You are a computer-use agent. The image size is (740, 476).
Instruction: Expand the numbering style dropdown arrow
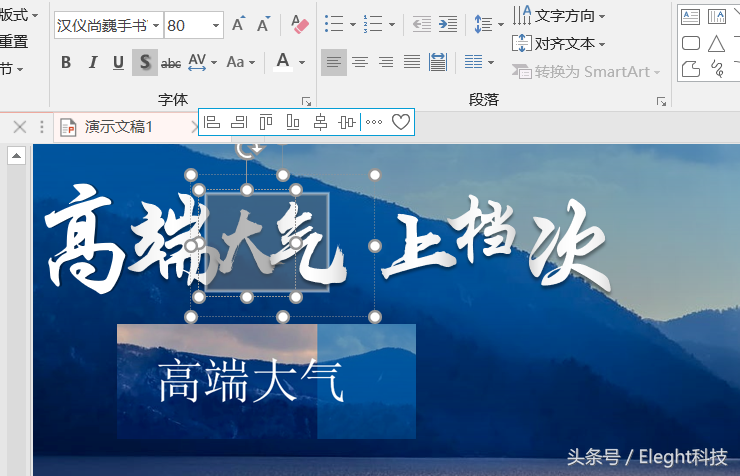coord(392,24)
